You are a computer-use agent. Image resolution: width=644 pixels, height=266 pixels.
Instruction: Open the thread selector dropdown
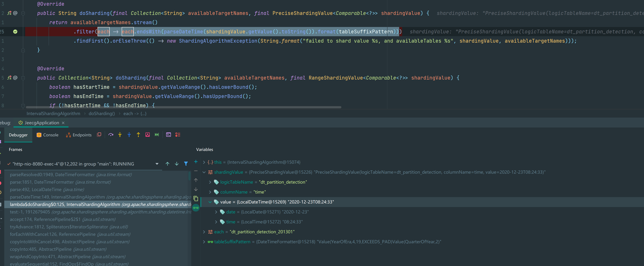pos(157,164)
